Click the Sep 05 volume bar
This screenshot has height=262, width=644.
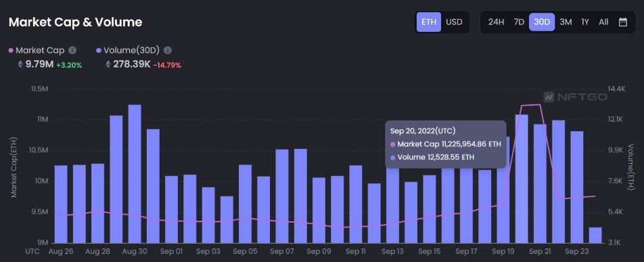[x=245, y=204]
